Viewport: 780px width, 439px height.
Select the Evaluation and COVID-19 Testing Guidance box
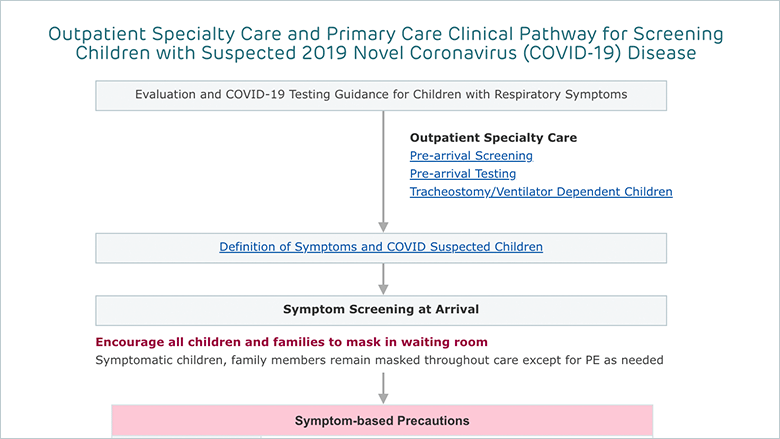point(381,95)
